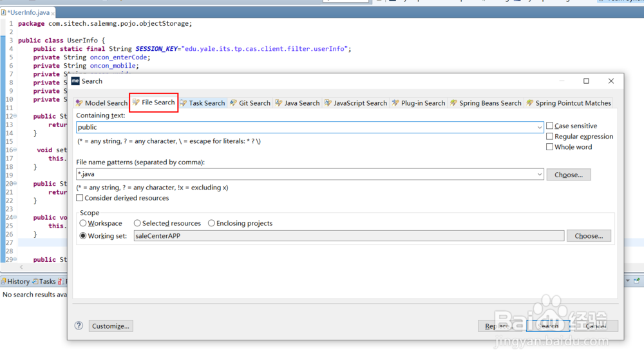Viewport: 644px width, 363px height.
Task: Open the Tasks view tab
Action: (44, 282)
